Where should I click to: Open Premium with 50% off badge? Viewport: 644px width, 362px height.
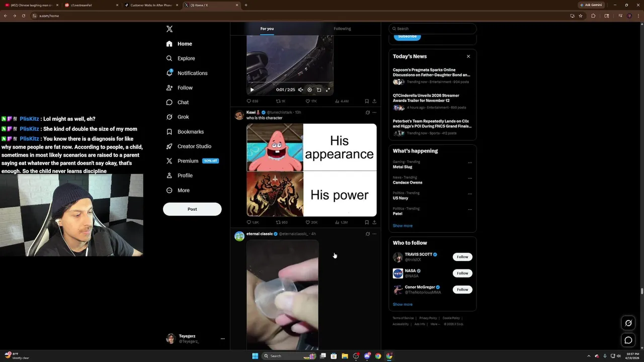point(192,161)
